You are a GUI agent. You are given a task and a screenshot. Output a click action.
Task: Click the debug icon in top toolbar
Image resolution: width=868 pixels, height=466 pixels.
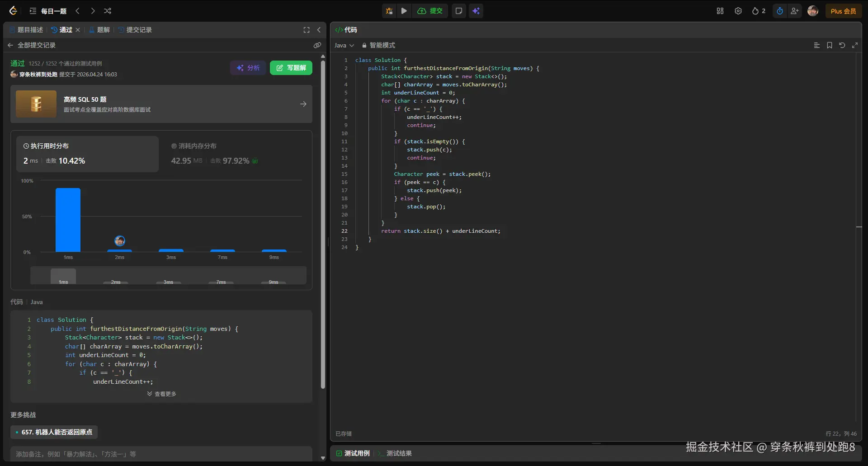point(389,11)
